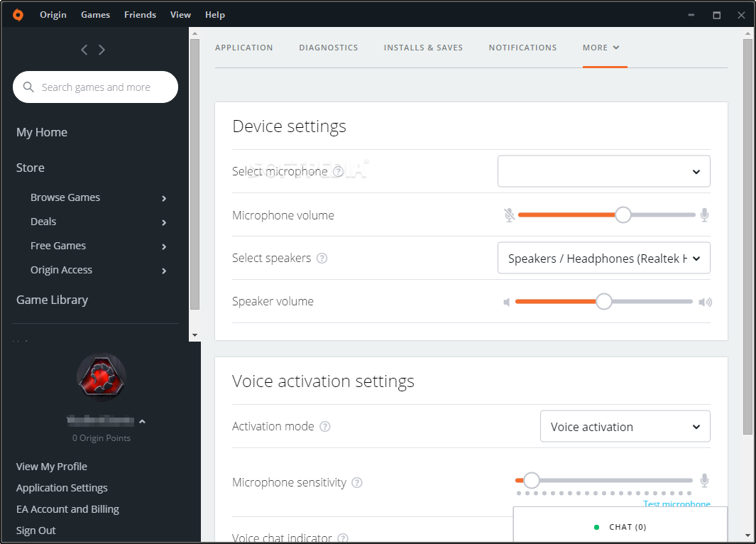Click the "0 Origin Points" text

(102, 438)
